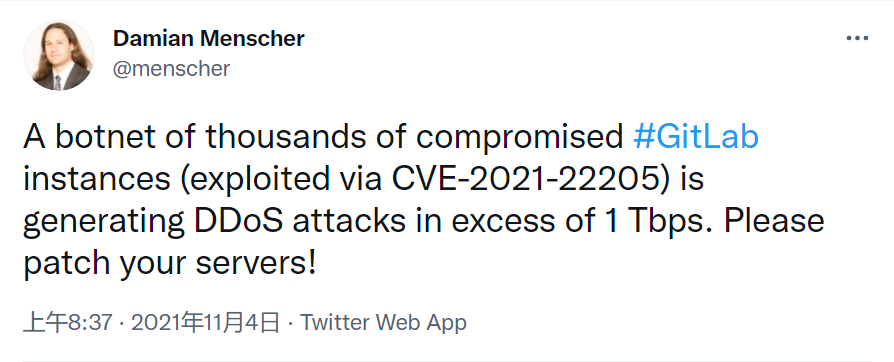Click the words "patch your servers!"
Viewport: 894px width, 362px height.
coord(170,263)
